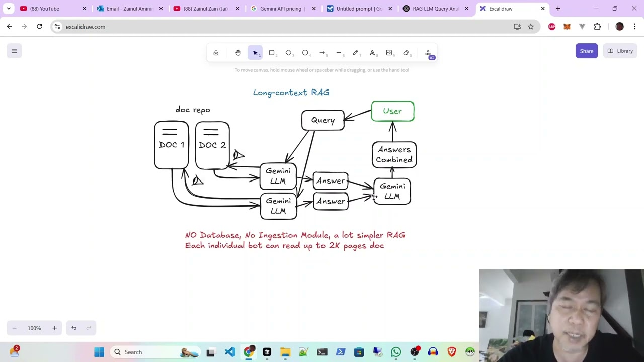Click the purple Share button
Image resolution: width=644 pixels, height=362 pixels.
point(587,51)
